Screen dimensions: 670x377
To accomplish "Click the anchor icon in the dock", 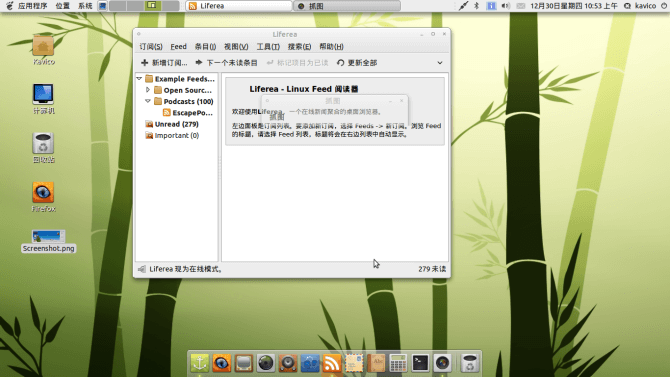I will (200, 363).
